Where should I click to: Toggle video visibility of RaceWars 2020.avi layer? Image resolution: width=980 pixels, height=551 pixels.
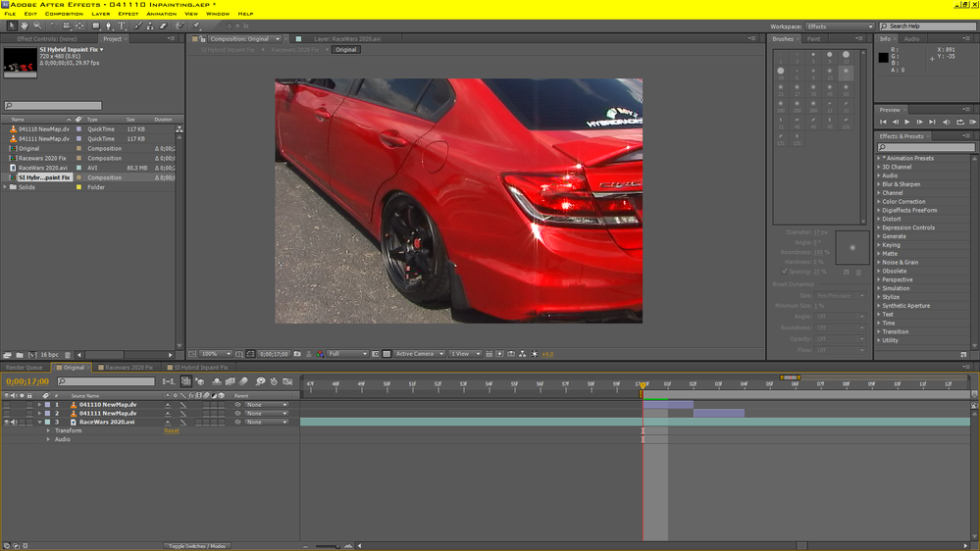point(6,423)
